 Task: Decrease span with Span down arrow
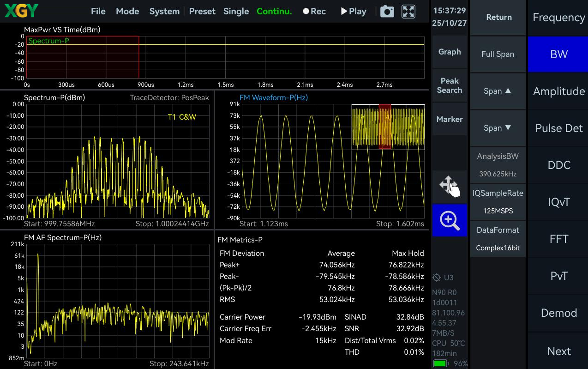498,128
